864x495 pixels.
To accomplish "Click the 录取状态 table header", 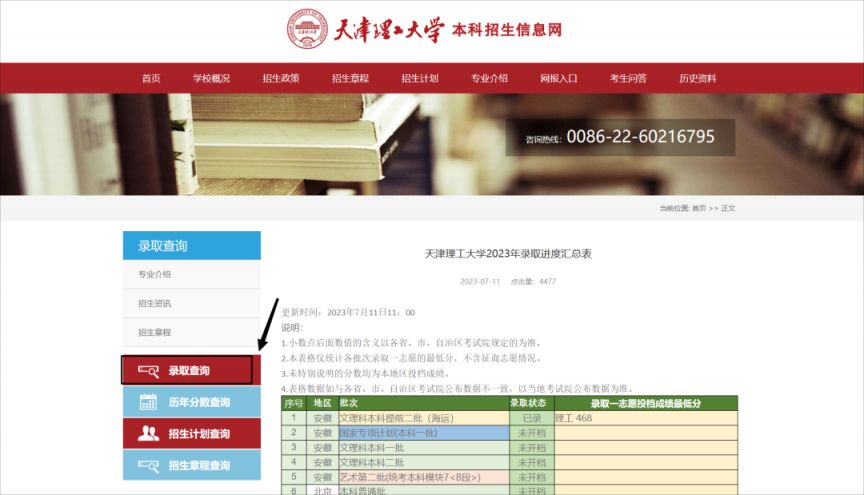I will pyautogui.click(x=531, y=403).
